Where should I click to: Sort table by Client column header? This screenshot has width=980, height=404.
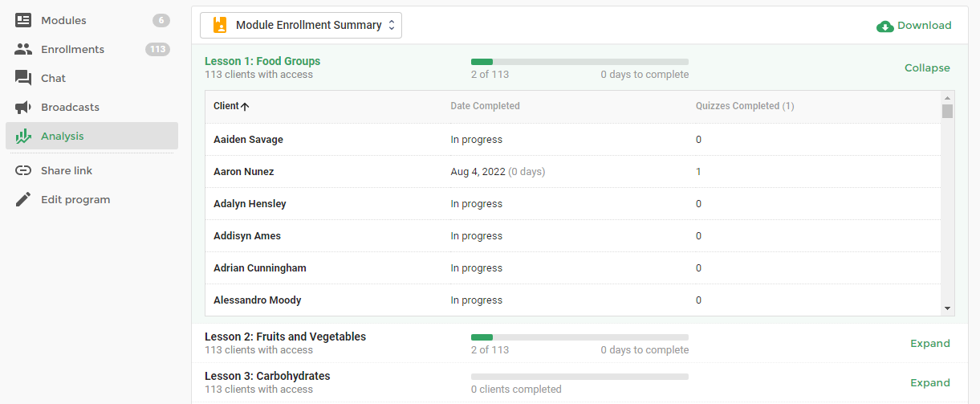click(x=231, y=106)
